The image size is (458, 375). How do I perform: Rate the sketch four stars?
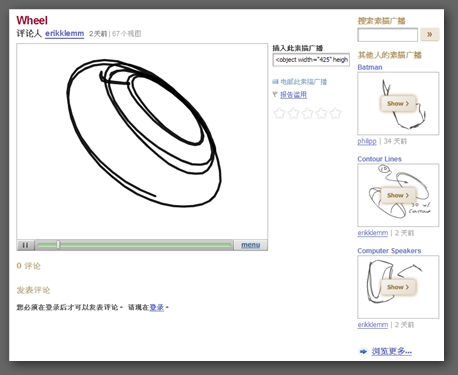click(321, 113)
